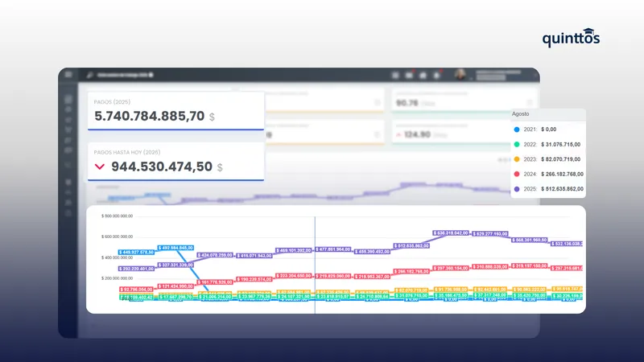
Task: Click the red data label $ 310.888.039,00
Action: [490, 267]
